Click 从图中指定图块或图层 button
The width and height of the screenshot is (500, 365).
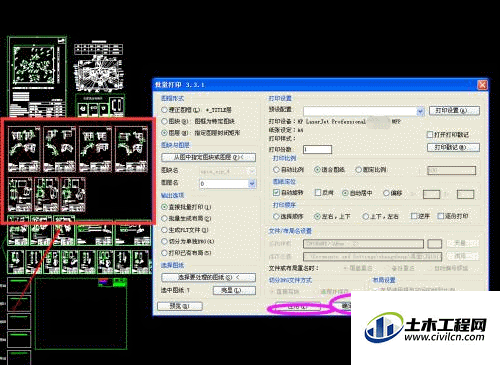pyautogui.click(x=209, y=157)
